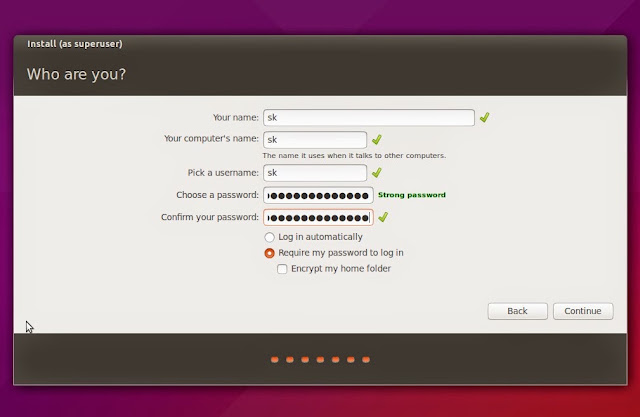Enable Encrypt my home folder checkbox
The height and width of the screenshot is (417, 640).
pos(282,269)
